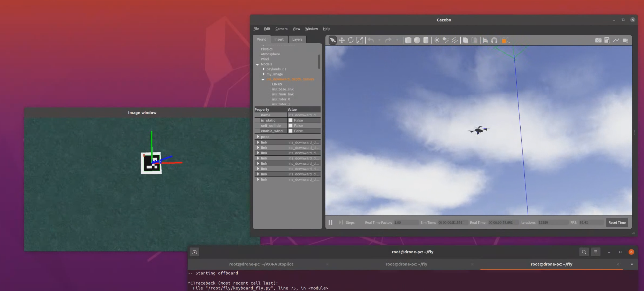Insert a box shape
Image resolution: width=644 pixels, height=291 pixels.
click(408, 40)
